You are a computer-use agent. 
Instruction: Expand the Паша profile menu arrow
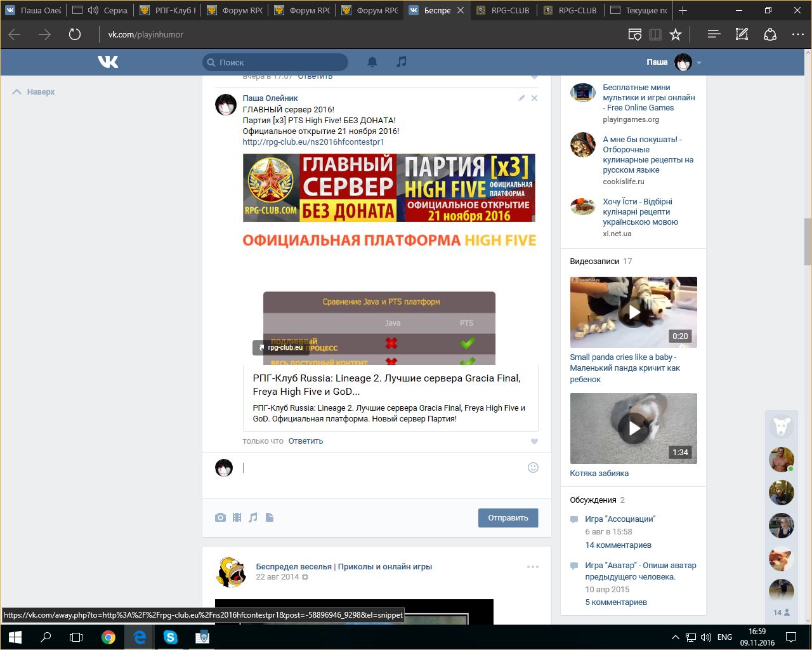tap(699, 62)
